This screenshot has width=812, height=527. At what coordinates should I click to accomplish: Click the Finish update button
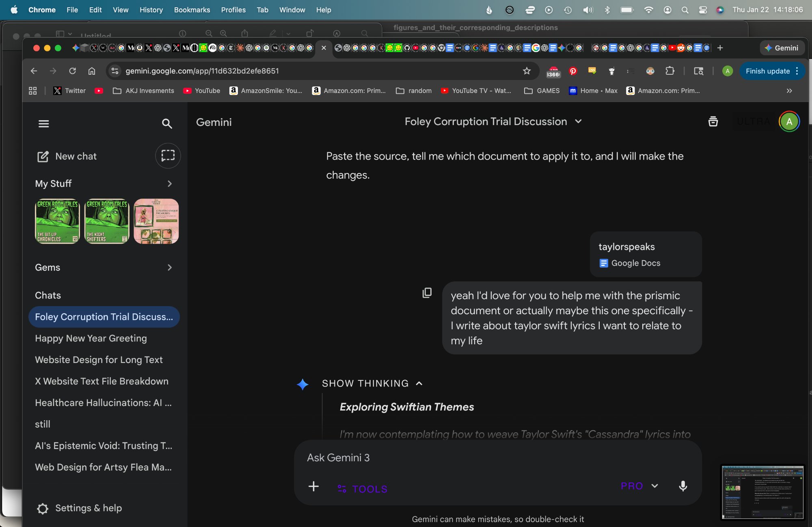767,71
